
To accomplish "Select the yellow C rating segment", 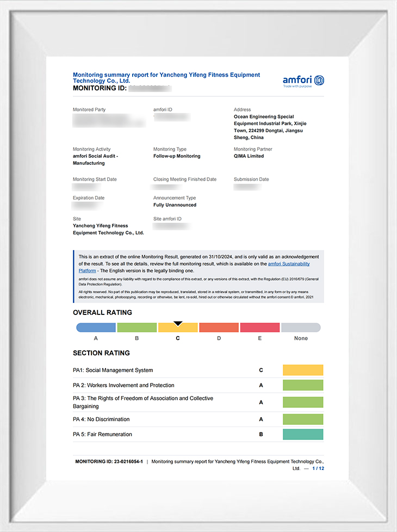I will [x=178, y=328].
